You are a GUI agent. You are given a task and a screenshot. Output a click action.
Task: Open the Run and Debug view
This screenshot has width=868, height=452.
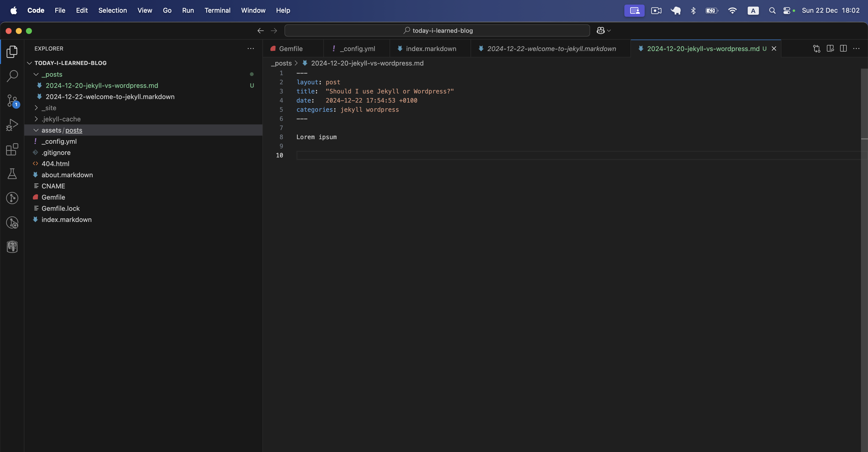coord(12,125)
